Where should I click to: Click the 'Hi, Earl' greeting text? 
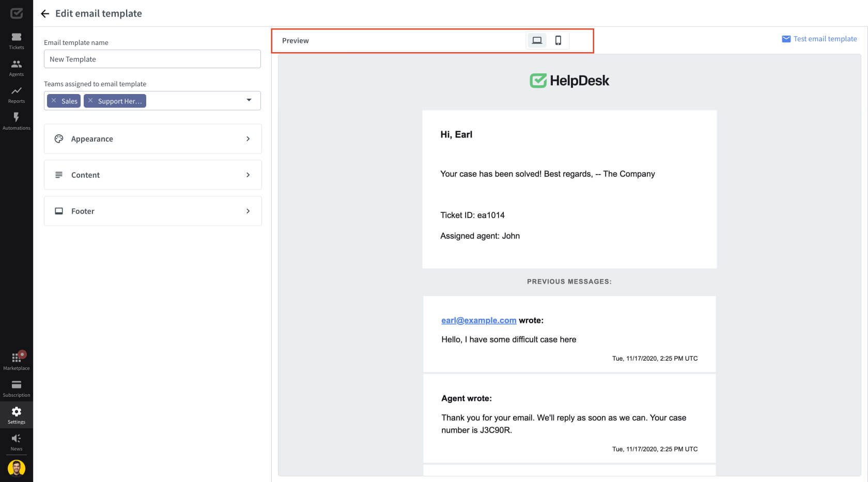[456, 134]
